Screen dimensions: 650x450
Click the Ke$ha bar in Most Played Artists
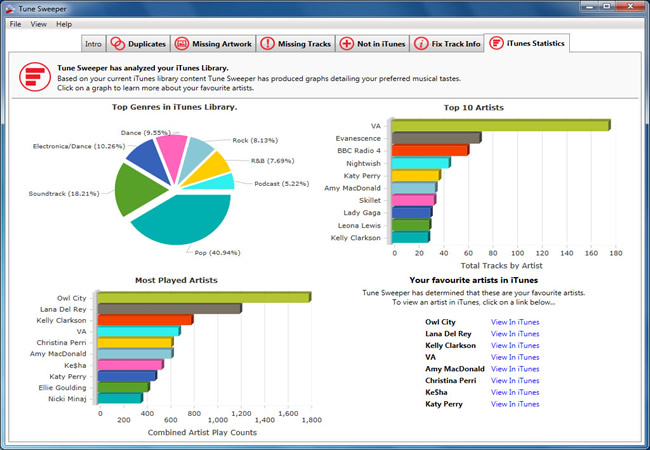(x=131, y=365)
